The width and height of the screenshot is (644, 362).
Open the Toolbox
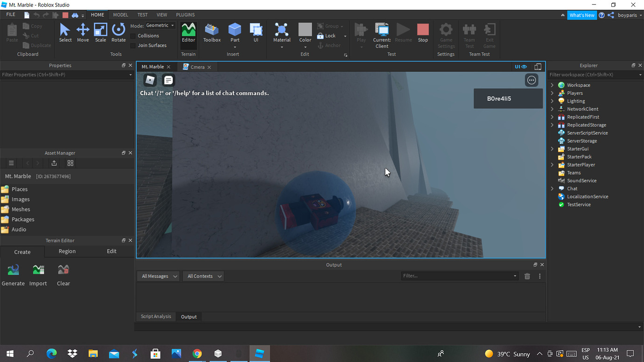211,33
